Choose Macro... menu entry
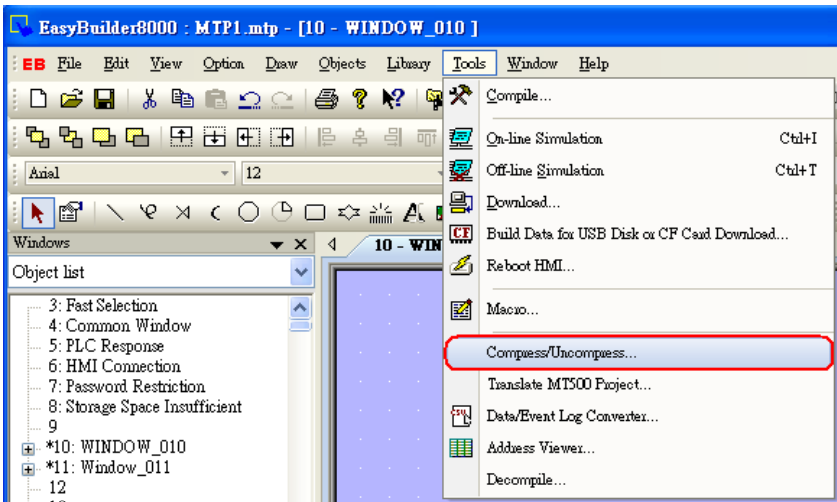837x502 pixels. pos(638,309)
